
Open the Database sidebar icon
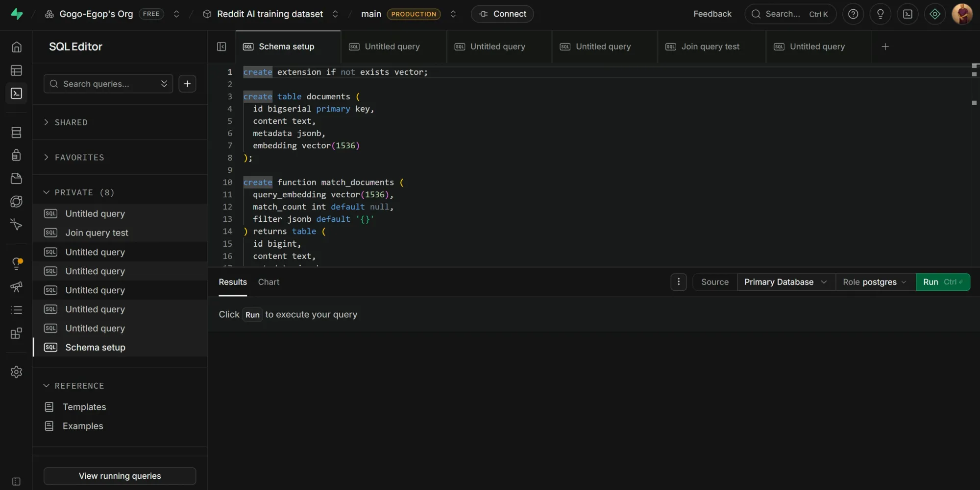coord(16,132)
